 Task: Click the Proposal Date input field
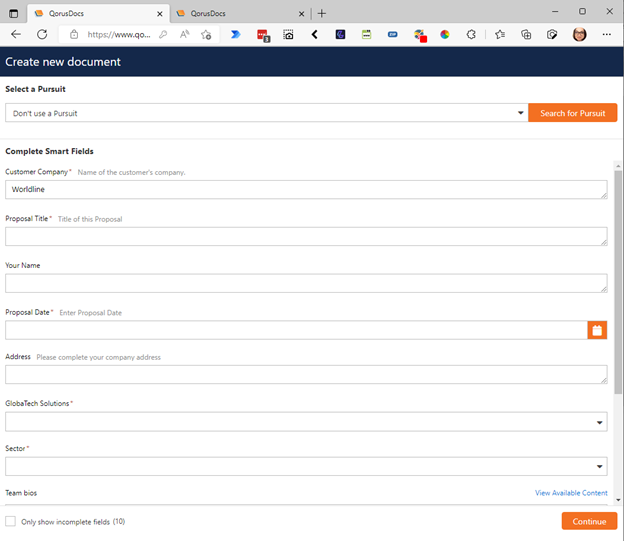(296, 330)
